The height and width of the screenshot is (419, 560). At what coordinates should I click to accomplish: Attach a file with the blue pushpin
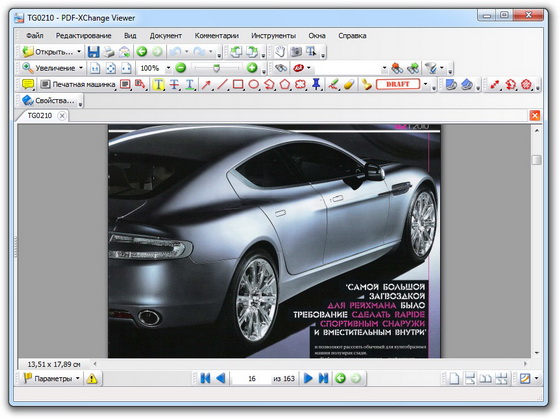(x=316, y=84)
